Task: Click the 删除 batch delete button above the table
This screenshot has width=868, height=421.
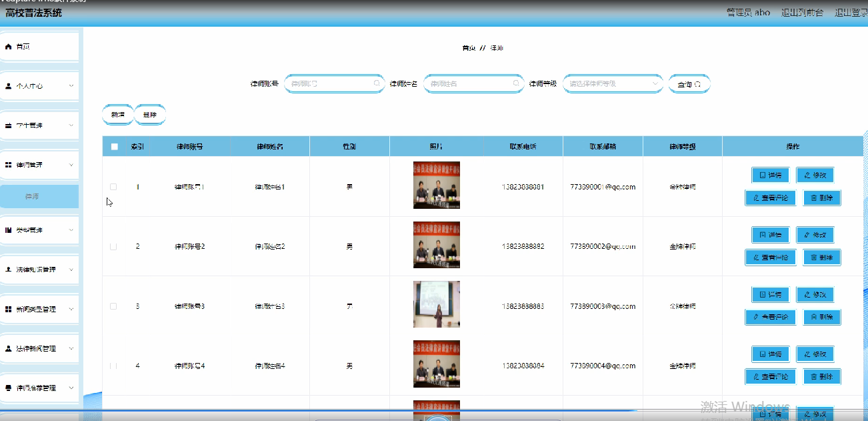Action: pyautogui.click(x=150, y=115)
